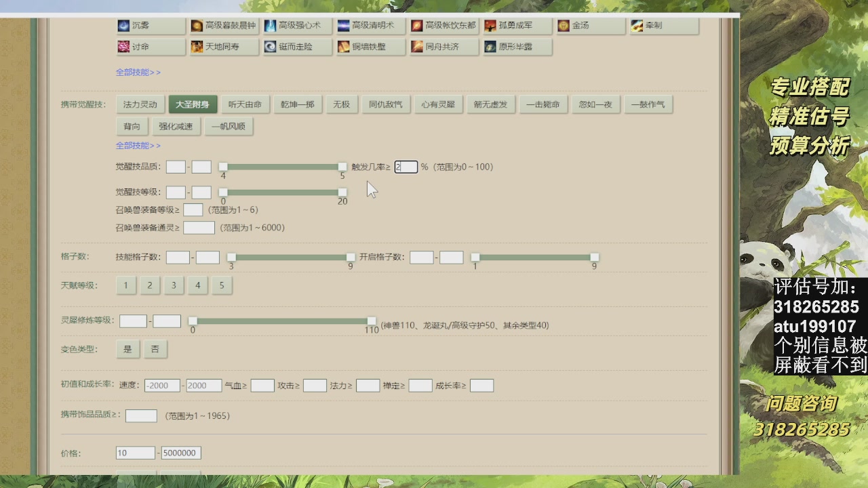Toggle the 心有灵犀 awakening skill
The image size is (868, 488).
pos(438,104)
